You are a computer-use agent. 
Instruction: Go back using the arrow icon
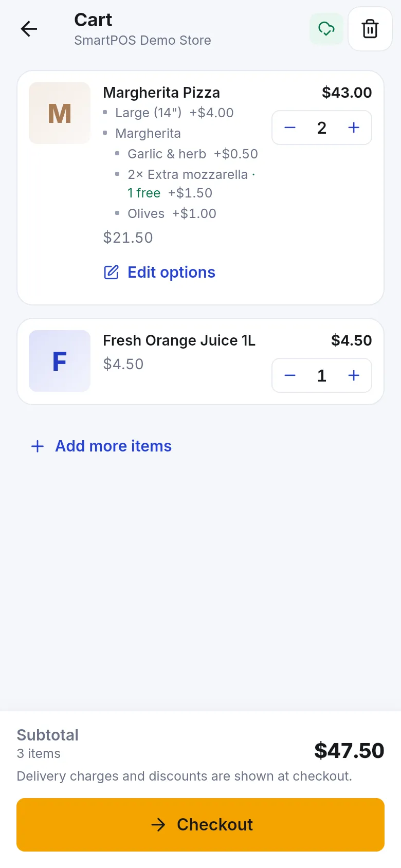29,29
